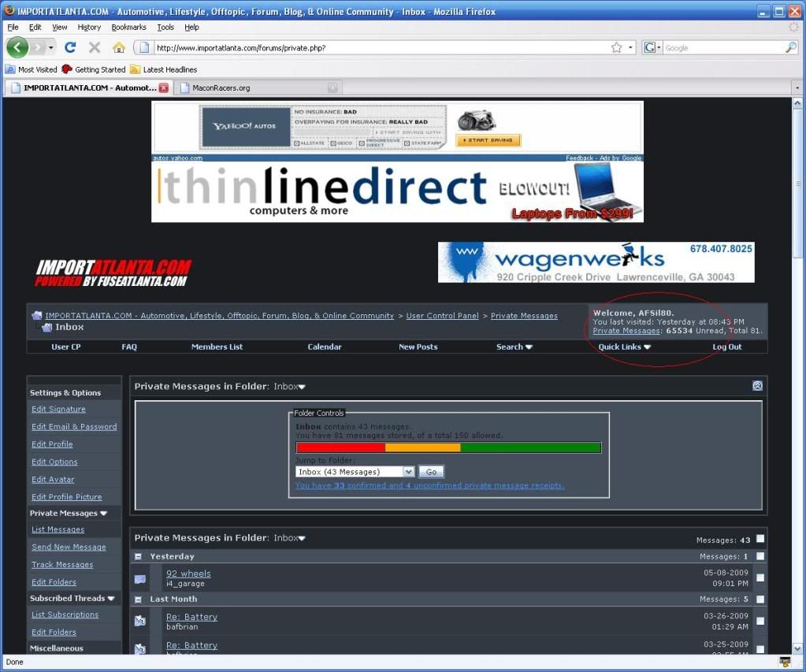
Task: Open the File menu
Action: point(13,28)
